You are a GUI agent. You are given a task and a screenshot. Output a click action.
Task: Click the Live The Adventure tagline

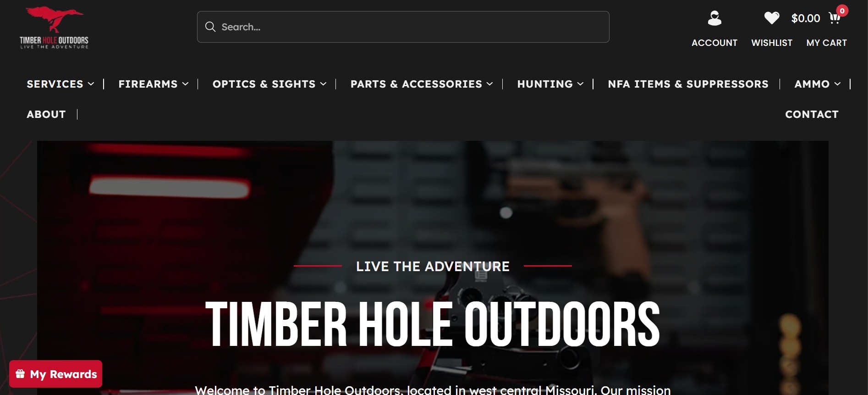pyautogui.click(x=433, y=266)
